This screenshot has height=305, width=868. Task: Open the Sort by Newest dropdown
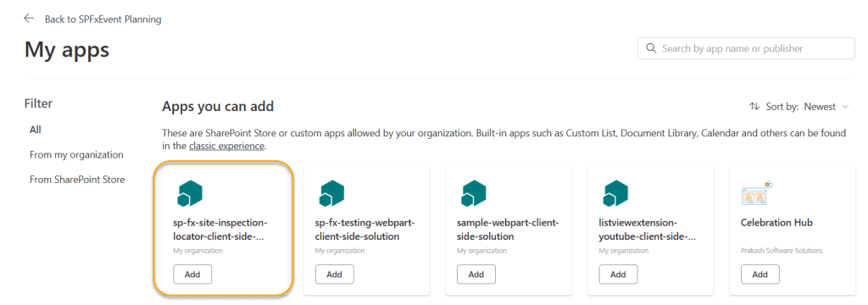tap(798, 106)
